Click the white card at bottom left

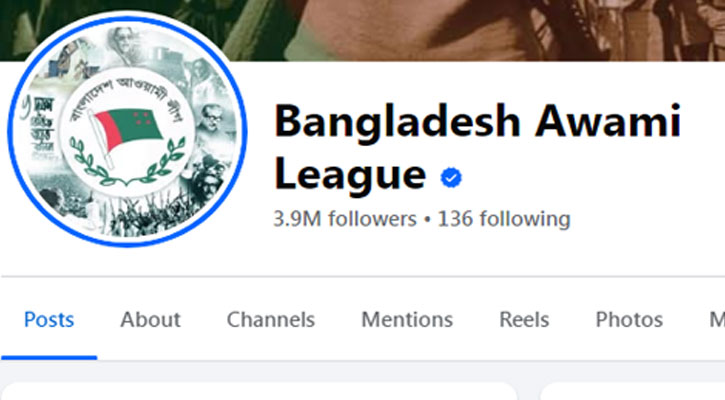point(259,391)
